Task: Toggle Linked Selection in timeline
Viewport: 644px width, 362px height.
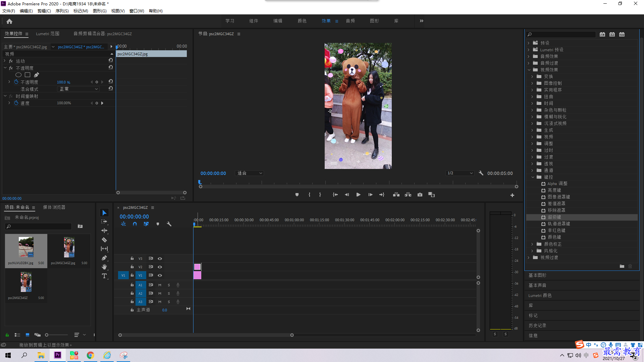Action: (x=146, y=224)
